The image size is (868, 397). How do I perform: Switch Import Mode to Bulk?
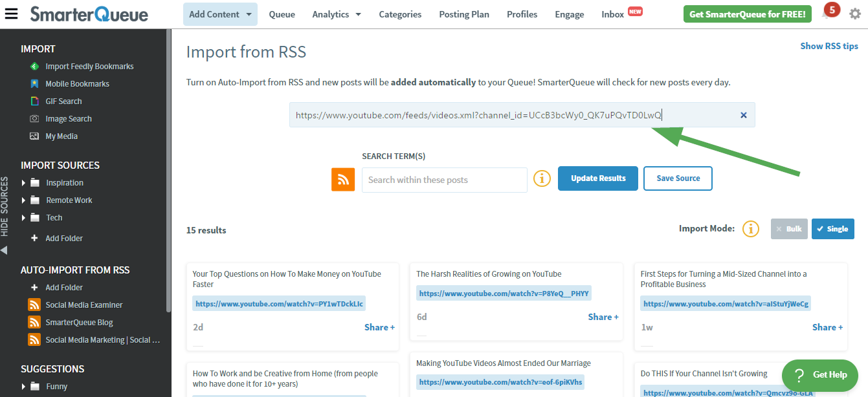click(x=789, y=228)
